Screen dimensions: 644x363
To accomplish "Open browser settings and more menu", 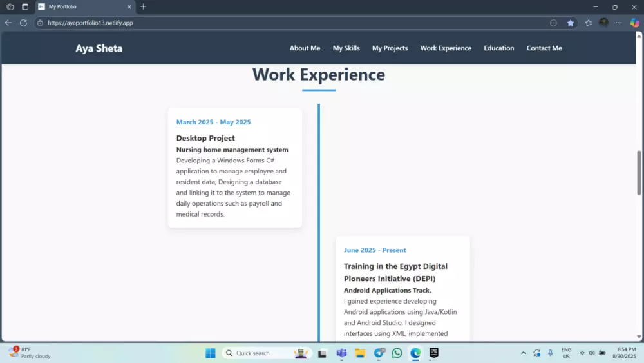I will (618, 23).
